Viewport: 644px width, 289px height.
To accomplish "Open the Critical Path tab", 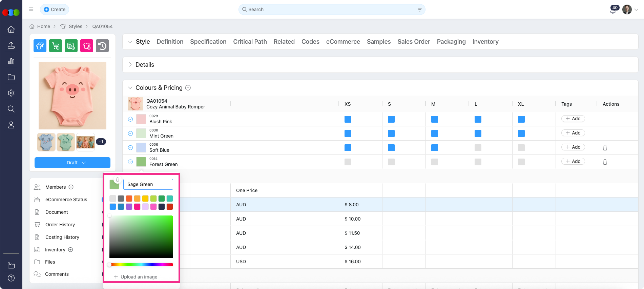I will tap(250, 42).
